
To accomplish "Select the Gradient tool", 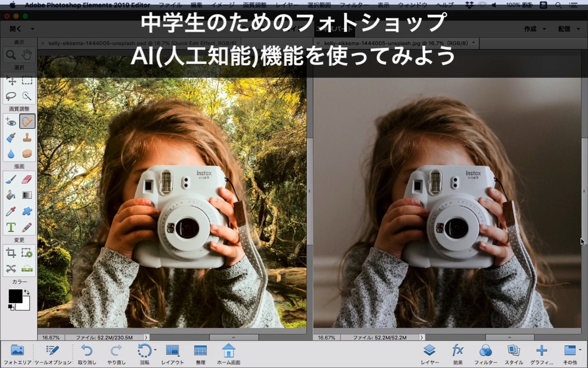I will [26, 195].
